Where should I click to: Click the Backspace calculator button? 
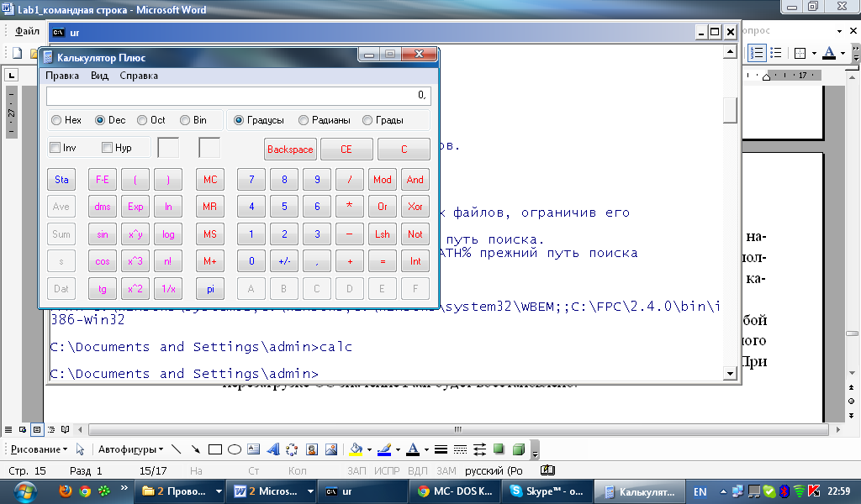(x=290, y=150)
